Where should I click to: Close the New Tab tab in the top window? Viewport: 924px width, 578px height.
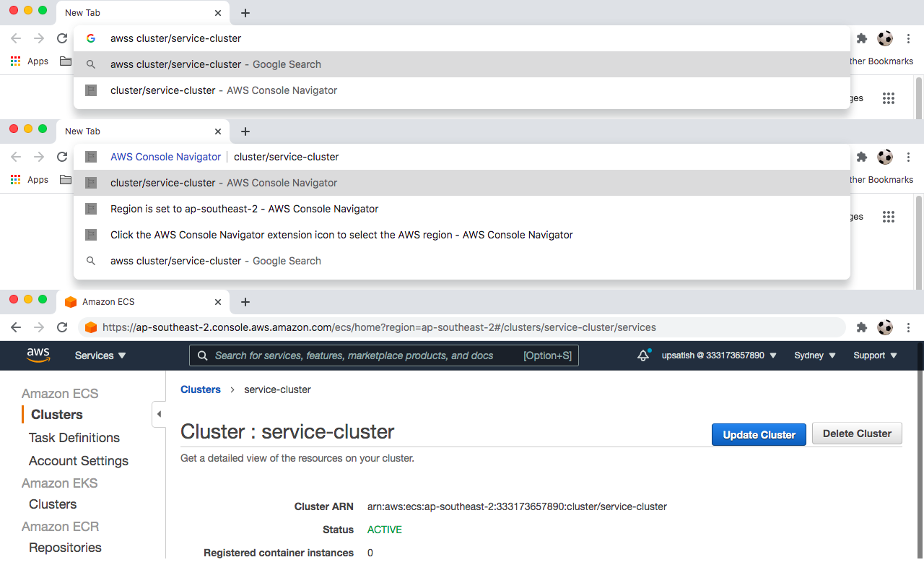coord(218,13)
